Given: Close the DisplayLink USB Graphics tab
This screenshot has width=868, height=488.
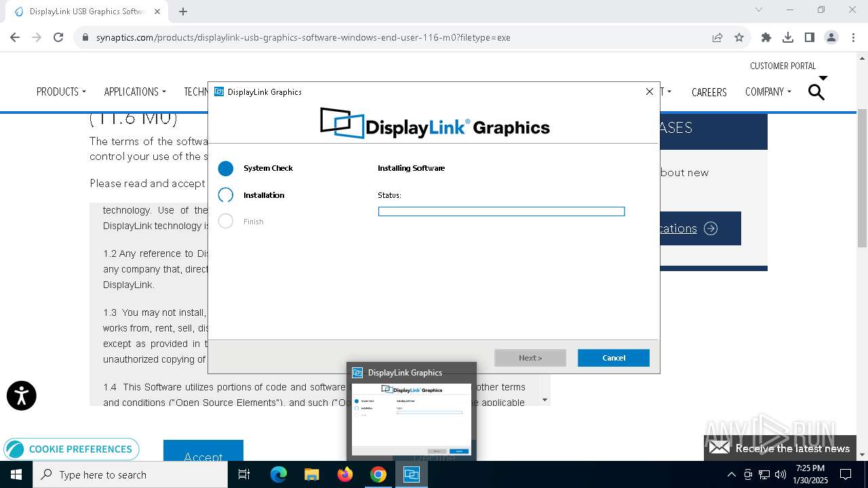Looking at the screenshot, I should (x=157, y=11).
